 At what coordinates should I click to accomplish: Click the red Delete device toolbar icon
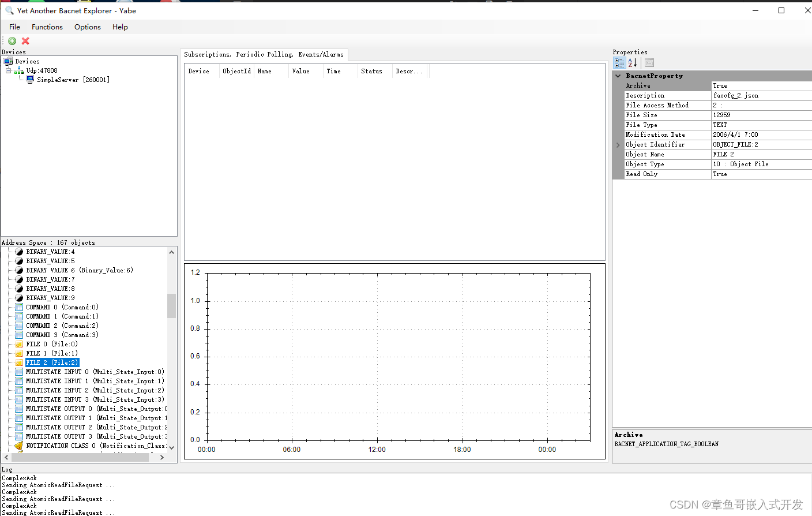click(25, 41)
